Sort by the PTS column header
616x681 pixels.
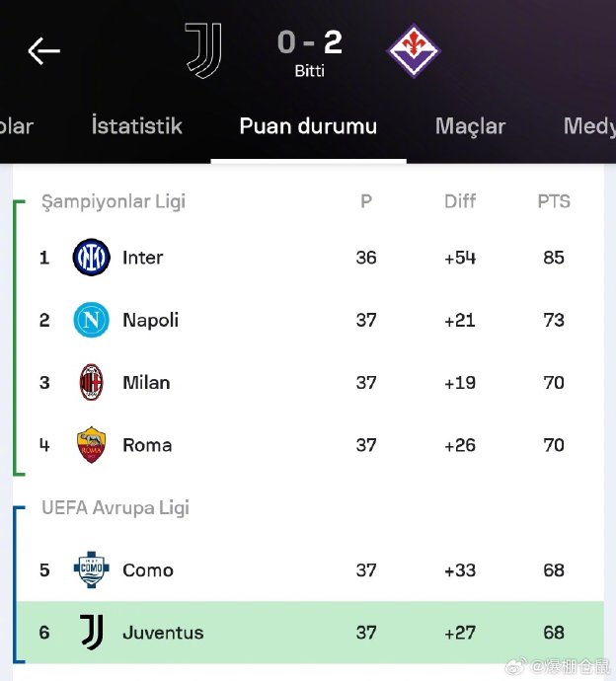(554, 201)
